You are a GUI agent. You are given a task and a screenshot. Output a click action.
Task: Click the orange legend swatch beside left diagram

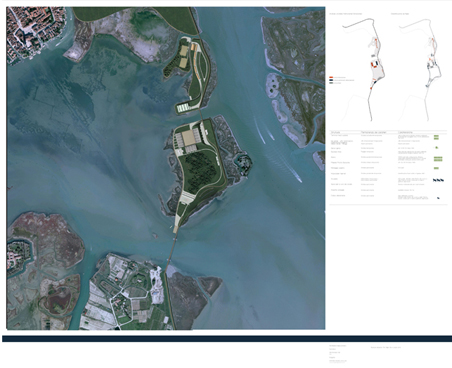click(x=331, y=77)
